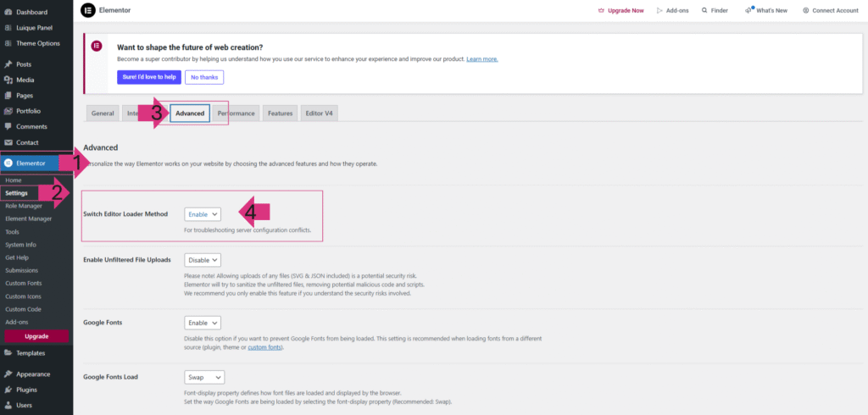
Task: Click the Elementor sidebar menu icon
Action: (x=8, y=163)
